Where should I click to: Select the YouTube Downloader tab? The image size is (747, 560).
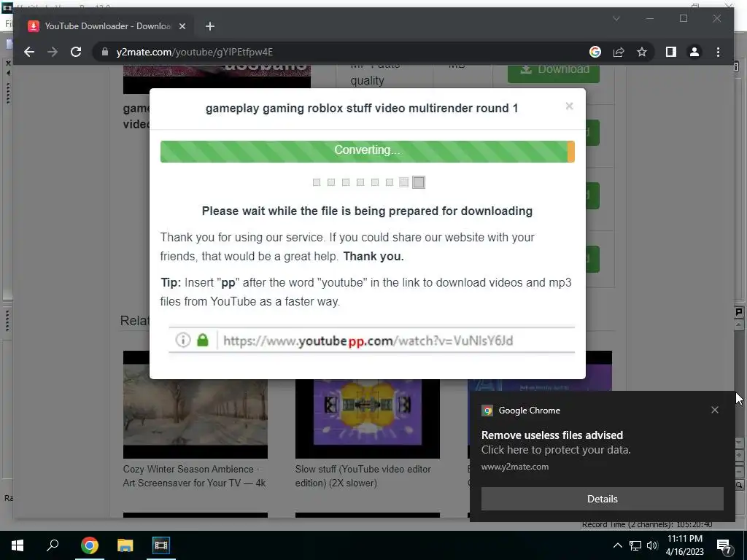click(x=107, y=26)
